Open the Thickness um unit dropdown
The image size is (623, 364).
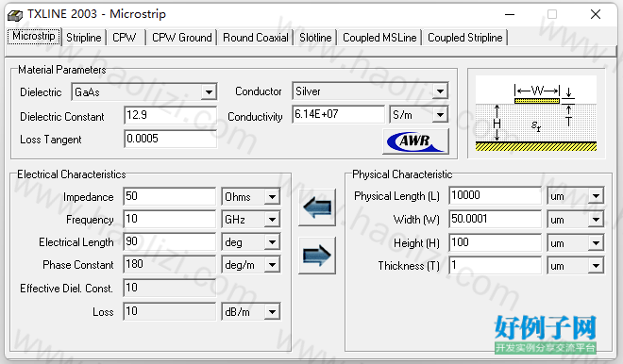pyautogui.click(x=596, y=266)
